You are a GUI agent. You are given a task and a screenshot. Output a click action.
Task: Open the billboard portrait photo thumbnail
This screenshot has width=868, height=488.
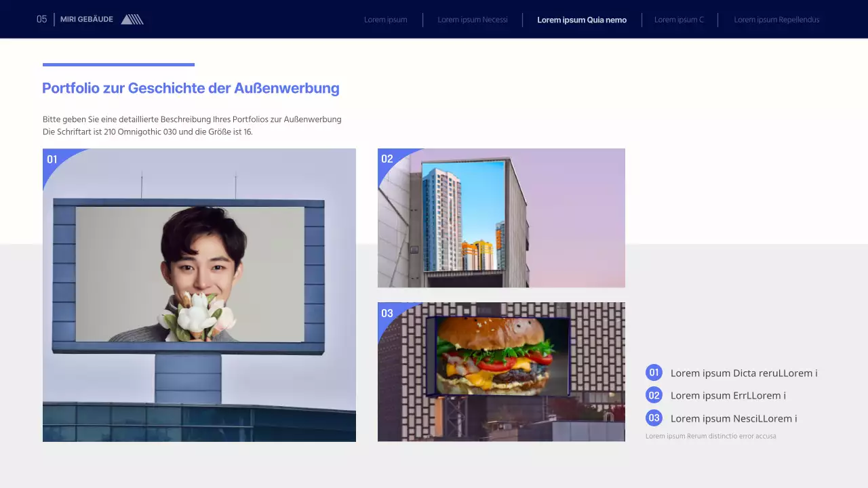tap(199, 295)
